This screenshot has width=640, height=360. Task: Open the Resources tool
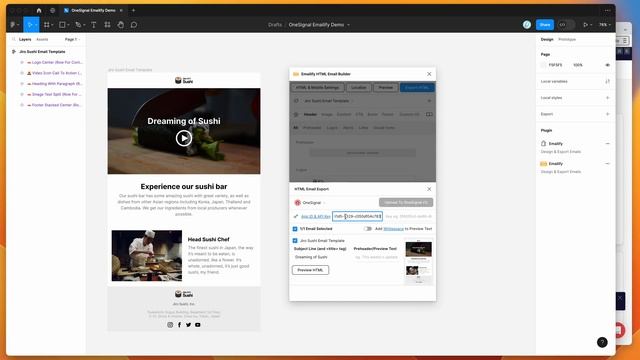click(107, 25)
